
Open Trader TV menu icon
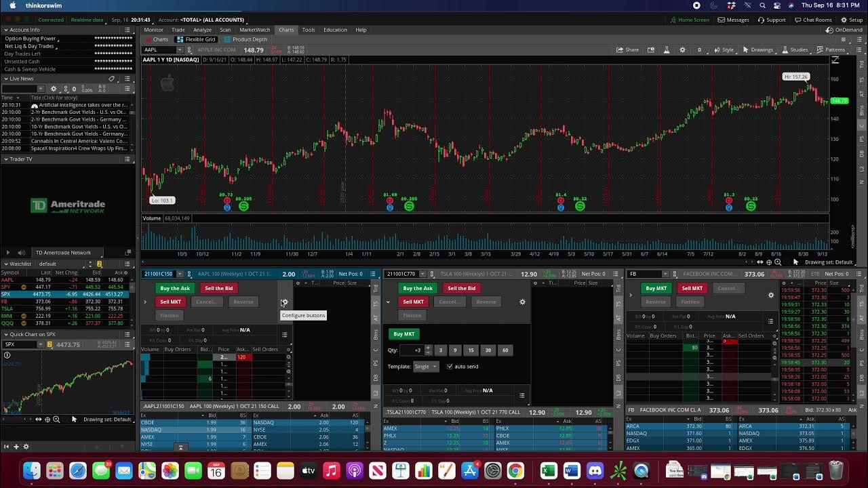(x=127, y=159)
